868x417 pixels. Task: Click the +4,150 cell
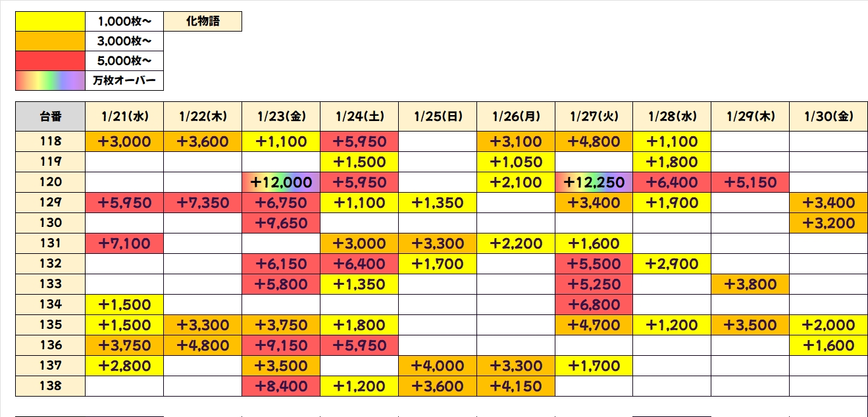coord(516,386)
